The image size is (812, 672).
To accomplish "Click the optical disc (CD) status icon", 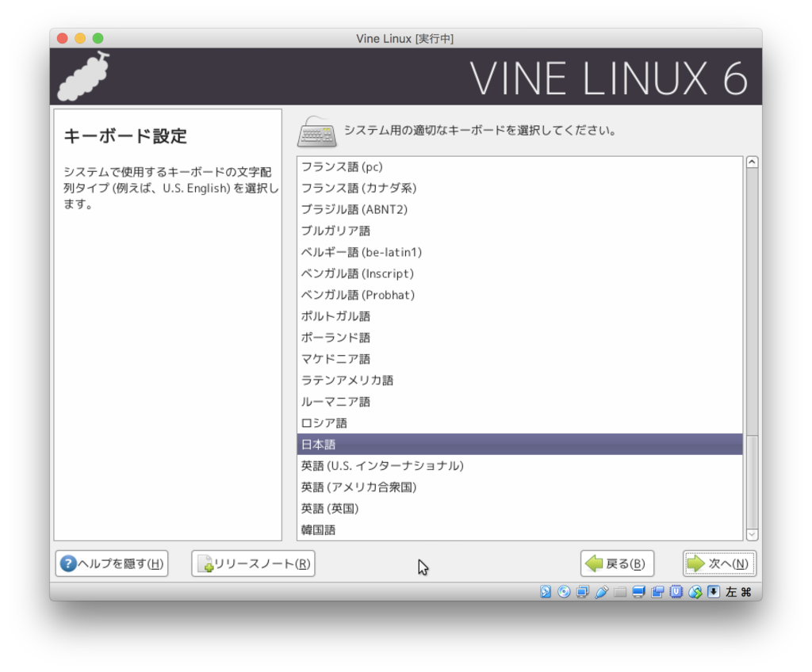I will click(564, 592).
